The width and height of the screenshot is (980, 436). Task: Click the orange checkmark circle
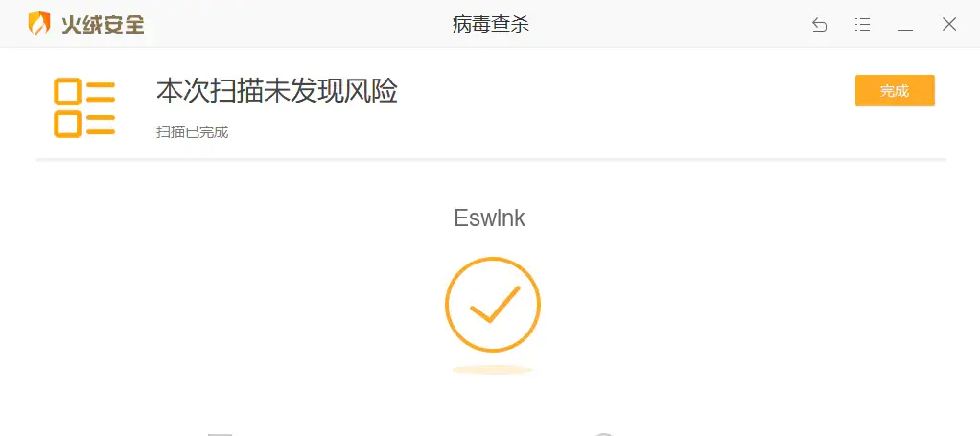[x=493, y=304]
